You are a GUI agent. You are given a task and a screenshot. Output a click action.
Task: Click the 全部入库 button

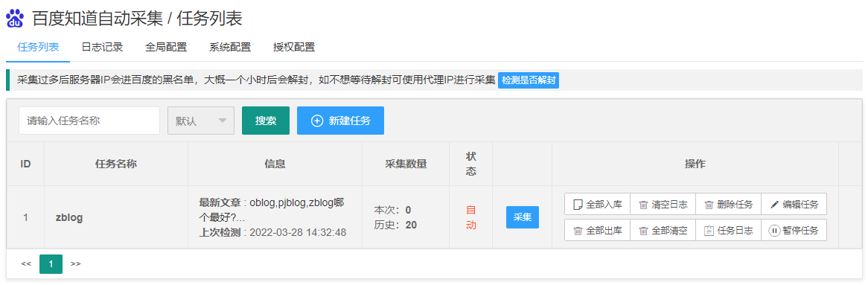(x=597, y=204)
